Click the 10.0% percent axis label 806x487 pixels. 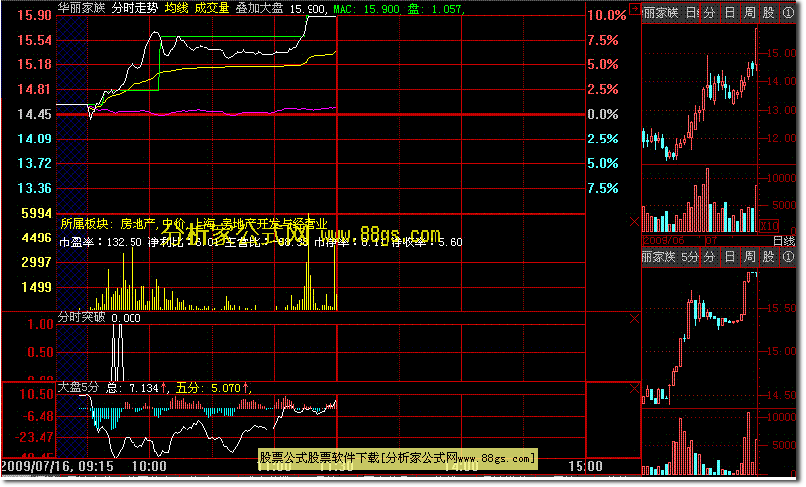tap(607, 15)
